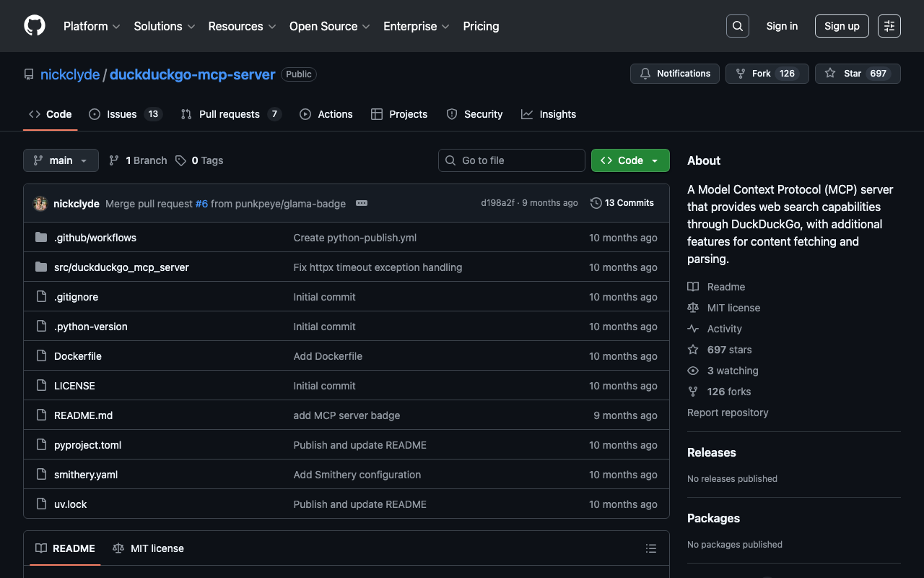The image size is (924, 578).
Task: Expand the commit message ellipsis
Action: pos(362,203)
